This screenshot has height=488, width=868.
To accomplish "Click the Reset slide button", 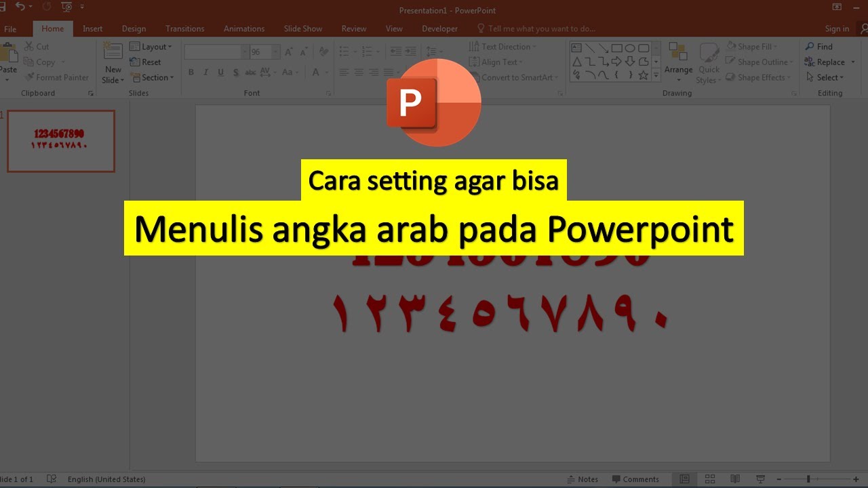I will click(x=146, y=62).
